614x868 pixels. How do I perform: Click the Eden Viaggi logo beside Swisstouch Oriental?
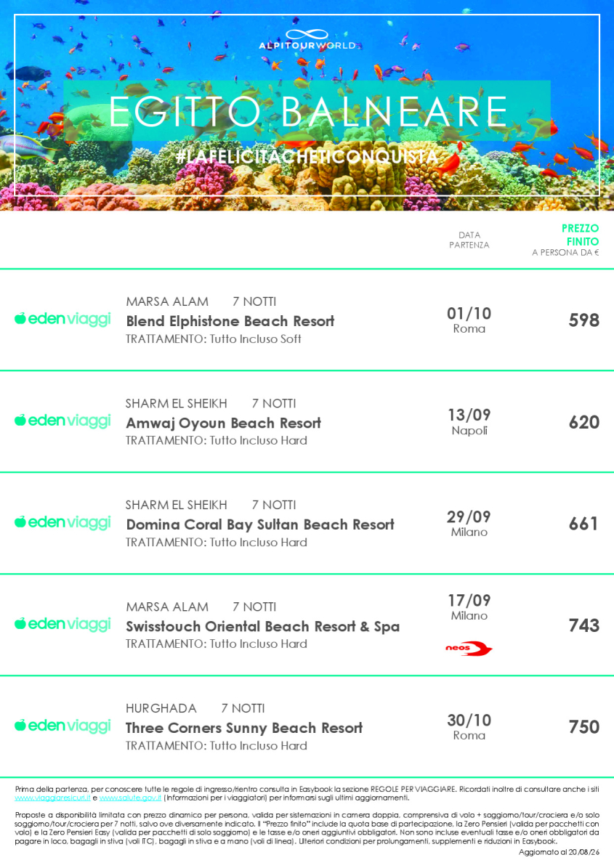click(62, 624)
